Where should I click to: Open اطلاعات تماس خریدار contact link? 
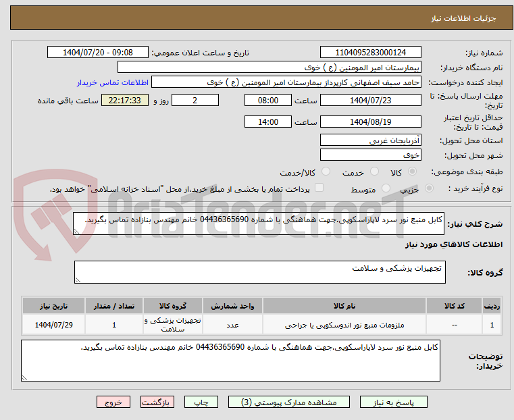(x=113, y=82)
